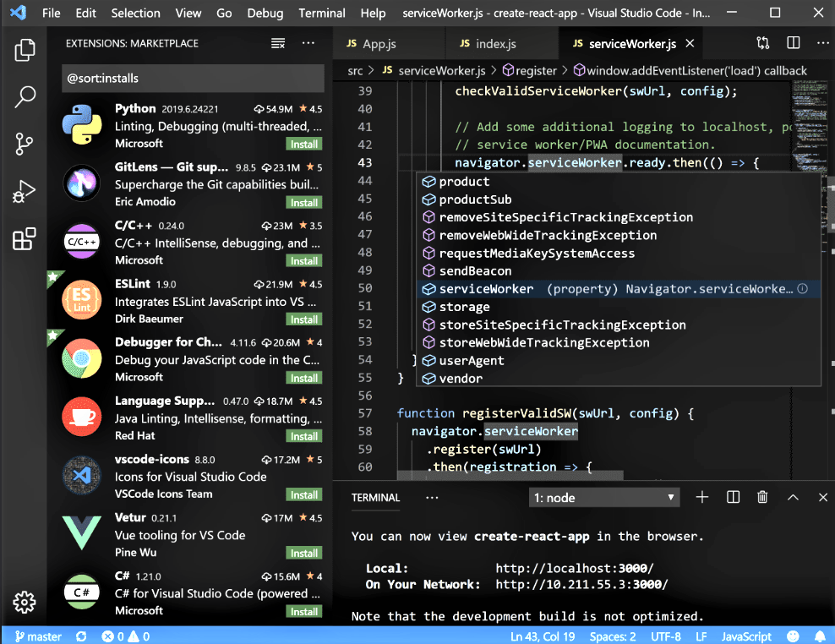Click Ln 43, Col 19 status item
This screenshot has width=835, height=644.
(x=543, y=636)
